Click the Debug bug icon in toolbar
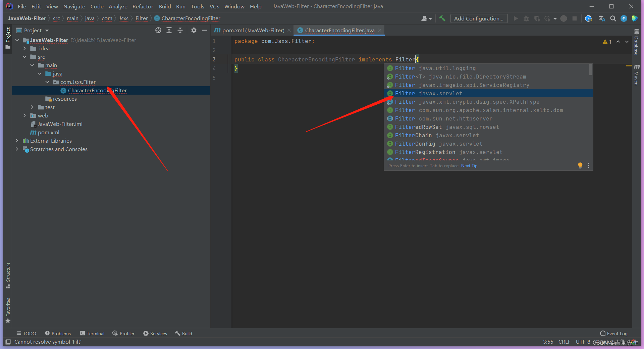This screenshot has width=644, height=349. click(526, 18)
